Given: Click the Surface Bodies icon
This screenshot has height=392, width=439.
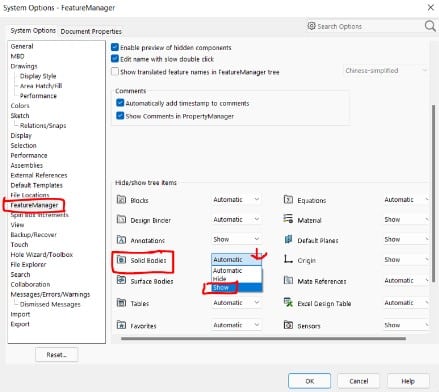Looking at the screenshot, I should click(121, 280).
